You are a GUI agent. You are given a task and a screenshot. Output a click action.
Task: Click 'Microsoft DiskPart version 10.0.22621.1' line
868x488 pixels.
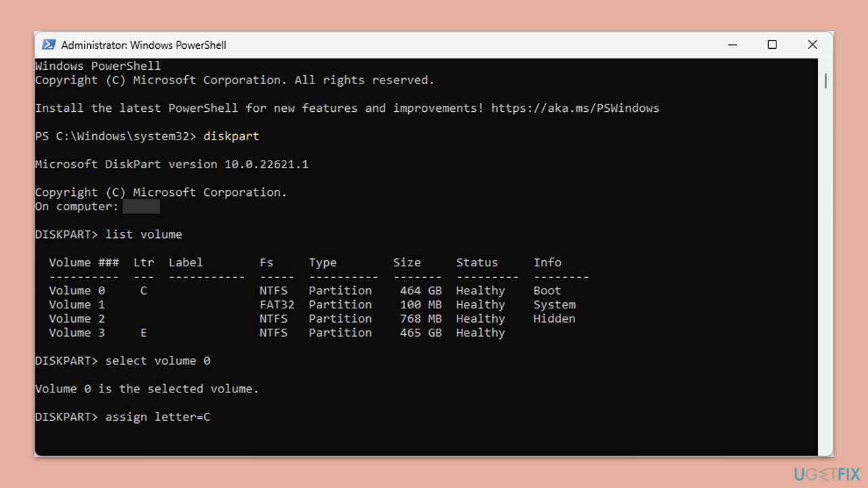click(x=172, y=164)
